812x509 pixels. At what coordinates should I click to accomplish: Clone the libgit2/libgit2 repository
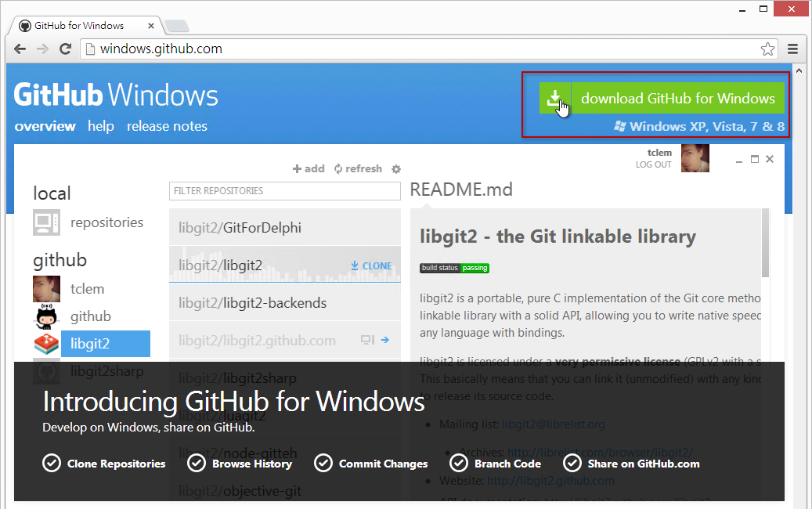click(371, 265)
